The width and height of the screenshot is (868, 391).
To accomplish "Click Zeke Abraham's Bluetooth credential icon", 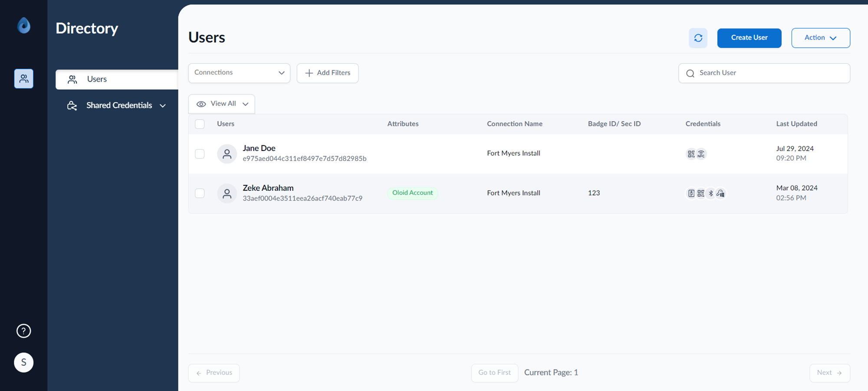I will 711,194.
